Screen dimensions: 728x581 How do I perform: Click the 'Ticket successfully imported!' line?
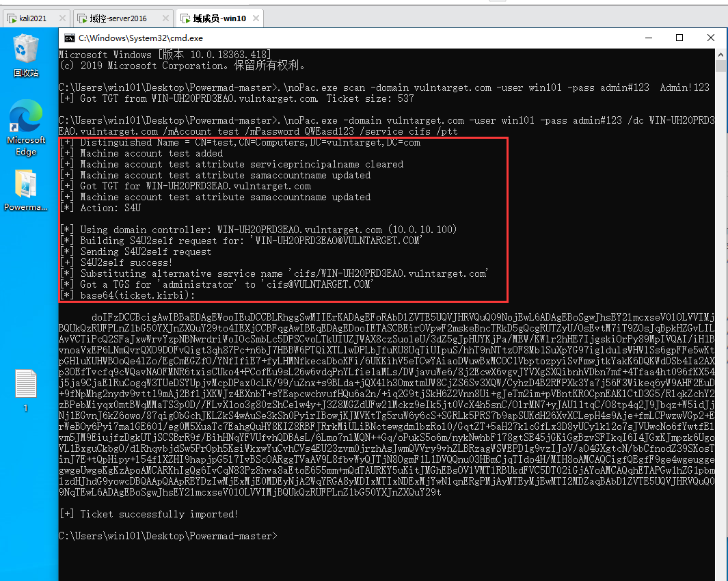(x=148, y=514)
